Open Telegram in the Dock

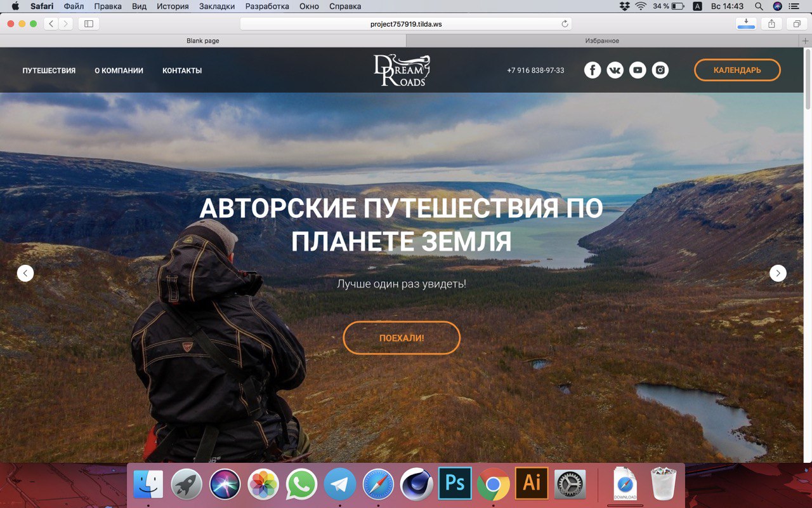340,485
